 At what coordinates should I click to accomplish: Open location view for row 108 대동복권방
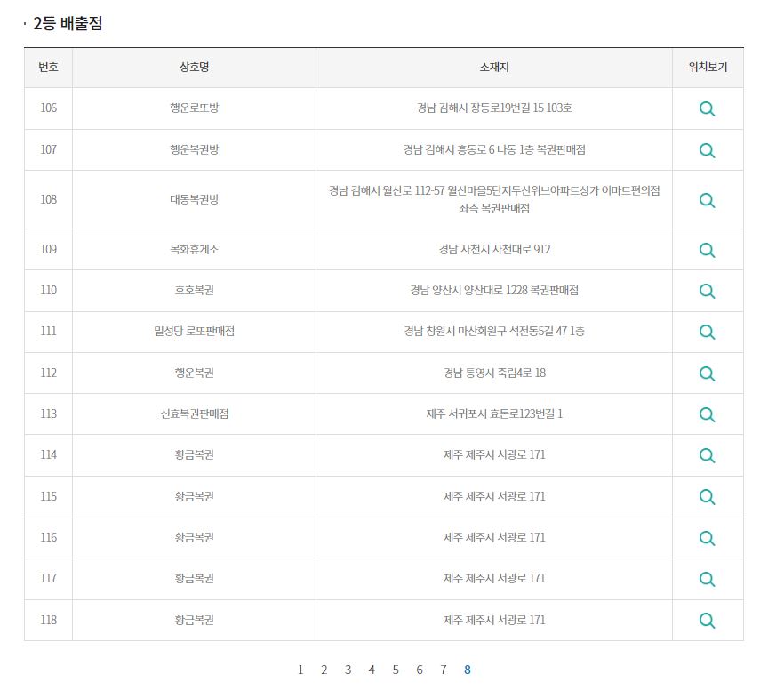click(707, 200)
